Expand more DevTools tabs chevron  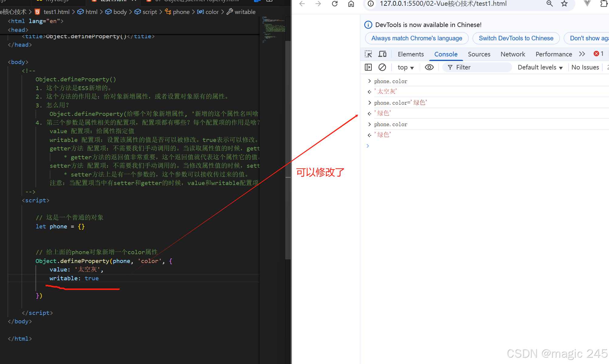click(582, 54)
